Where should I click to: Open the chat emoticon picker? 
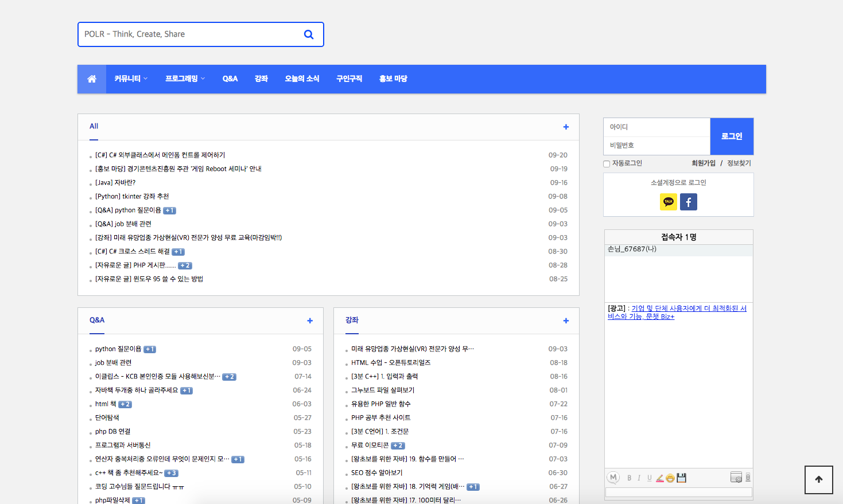click(670, 478)
